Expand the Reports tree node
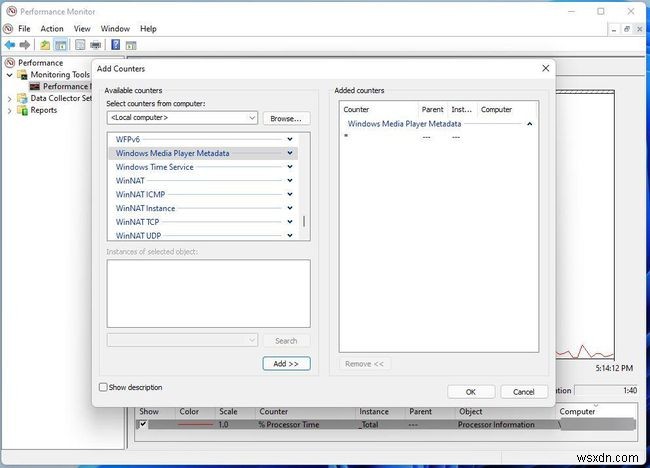 point(10,111)
